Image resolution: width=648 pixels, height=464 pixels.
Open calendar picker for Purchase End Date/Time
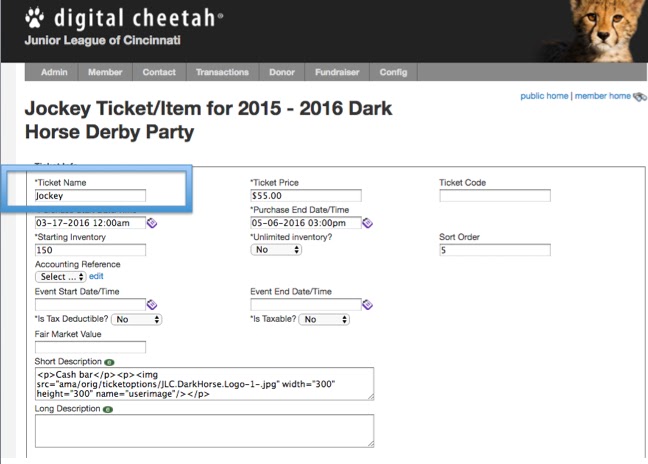(367, 223)
